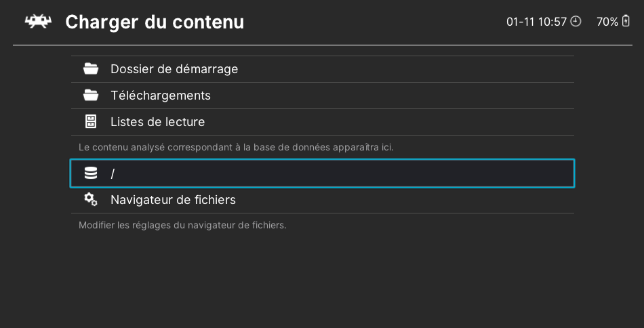The height and width of the screenshot is (328, 644).
Task: Click the highlighted blue-bordered selected row
Action: pyautogui.click(x=323, y=173)
